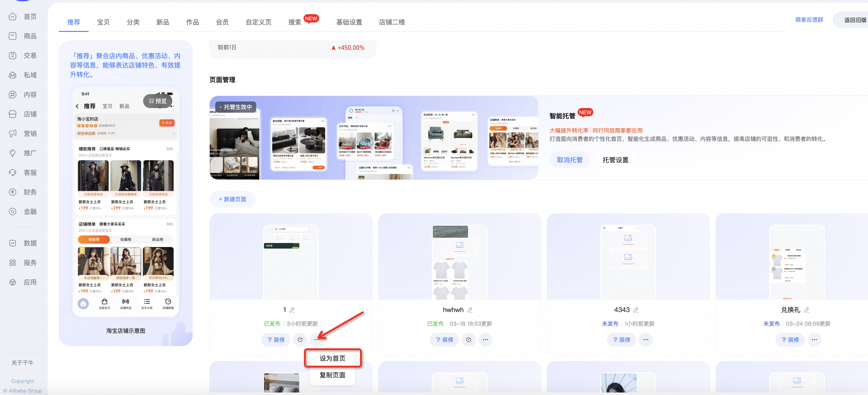Open the 关于千牛 link

point(23,363)
